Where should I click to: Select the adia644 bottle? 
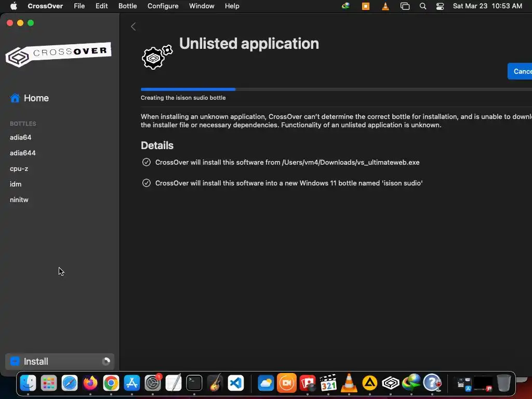(x=23, y=153)
